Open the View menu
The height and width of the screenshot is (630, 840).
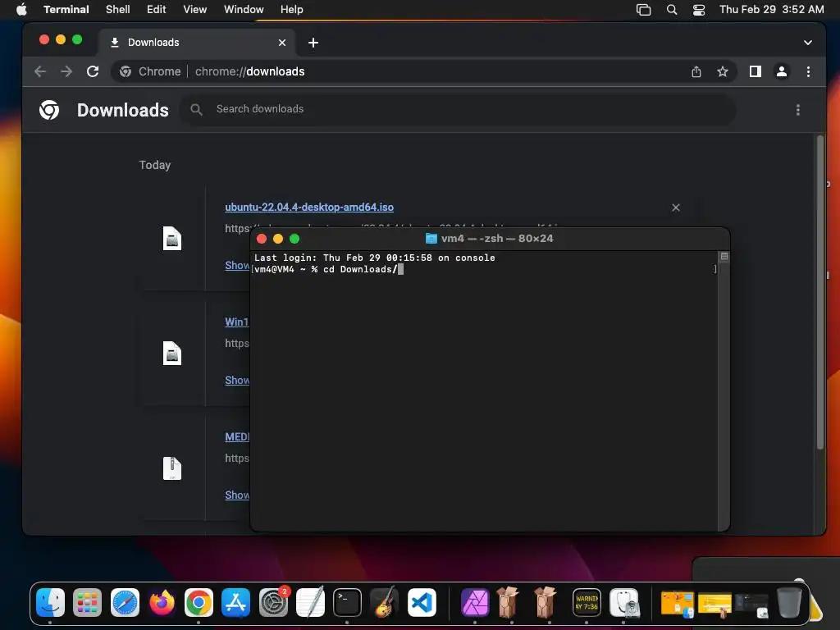pyautogui.click(x=194, y=10)
